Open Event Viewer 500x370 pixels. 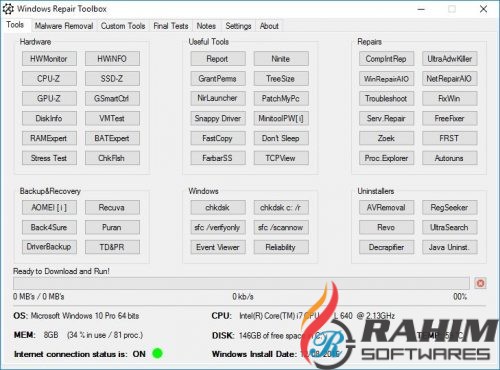pyautogui.click(x=218, y=247)
